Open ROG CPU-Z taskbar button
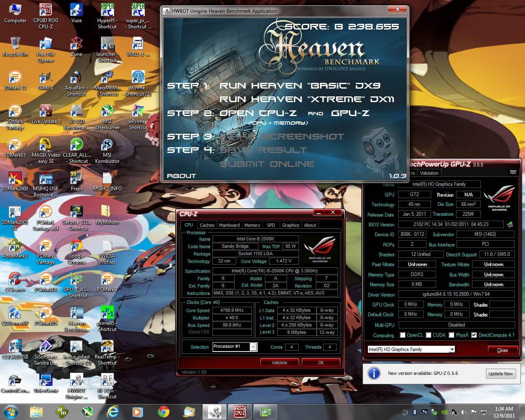Screen dimensions: 525x420 coord(240,411)
